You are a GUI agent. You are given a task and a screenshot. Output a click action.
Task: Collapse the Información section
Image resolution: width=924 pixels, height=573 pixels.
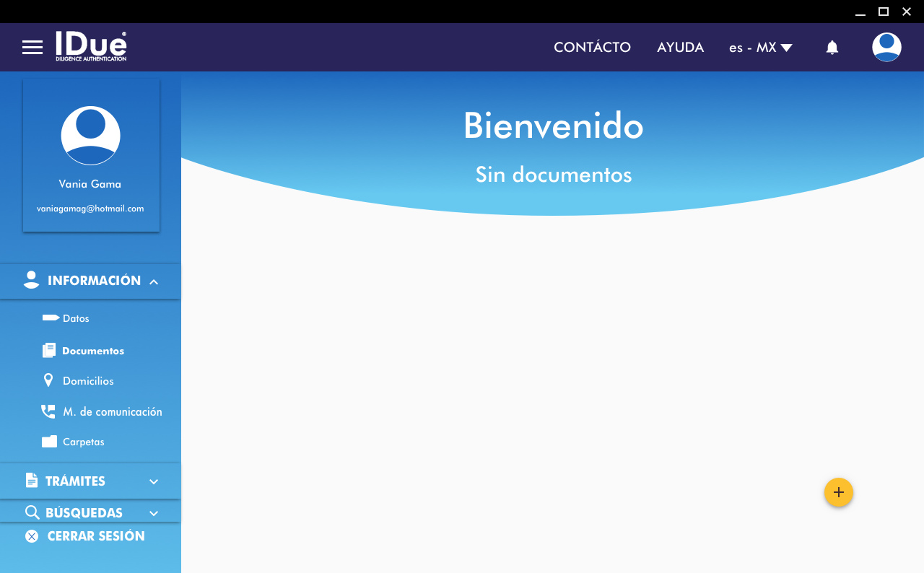tap(154, 281)
